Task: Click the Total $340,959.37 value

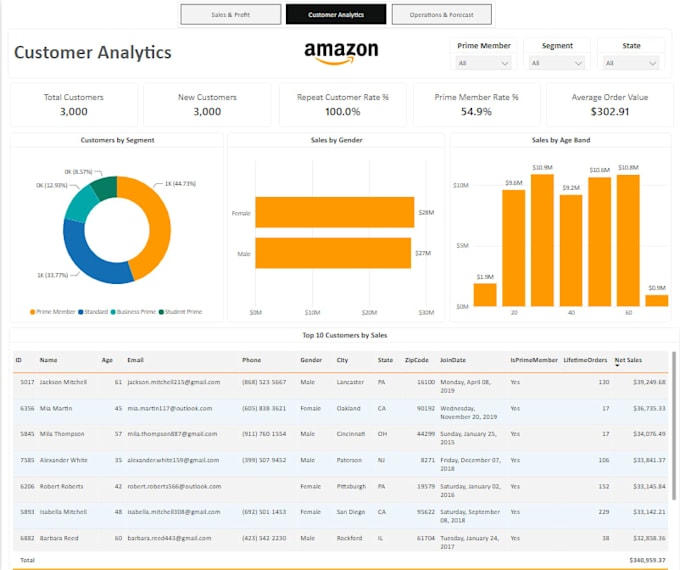Action: coord(647,560)
